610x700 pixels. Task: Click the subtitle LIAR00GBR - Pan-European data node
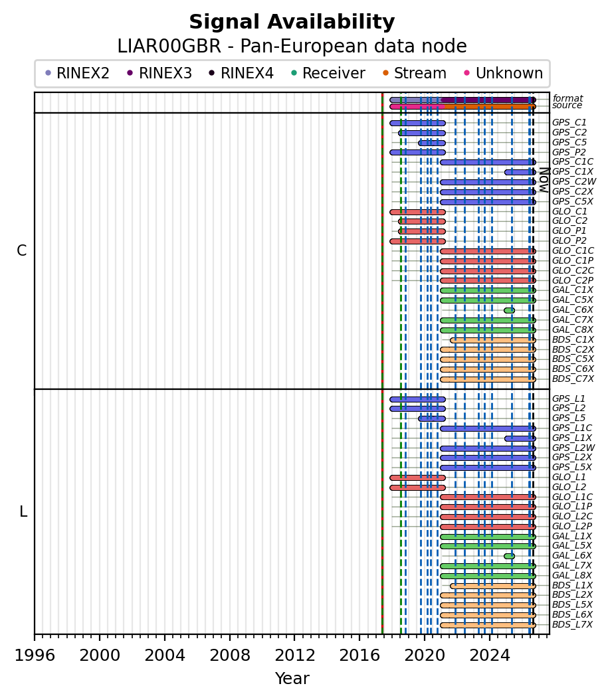tap(292, 46)
